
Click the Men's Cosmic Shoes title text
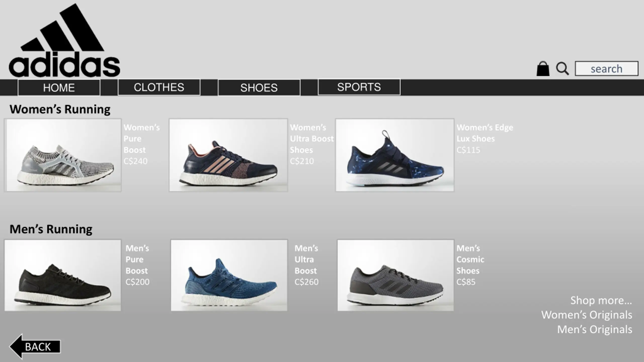tap(470, 259)
